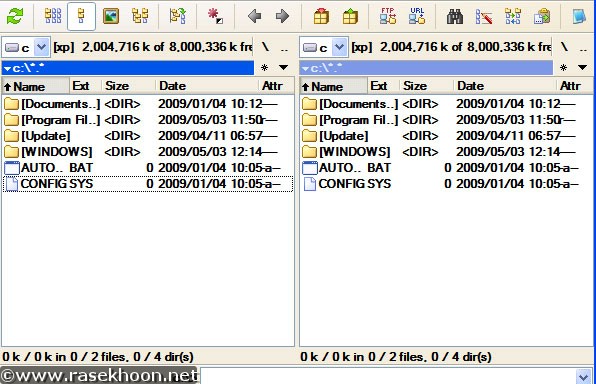Sort left panel by Date column

pyautogui.click(x=207, y=86)
